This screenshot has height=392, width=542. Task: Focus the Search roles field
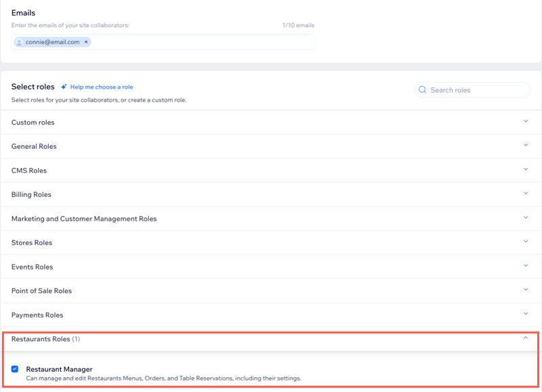click(x=472, y=90)
